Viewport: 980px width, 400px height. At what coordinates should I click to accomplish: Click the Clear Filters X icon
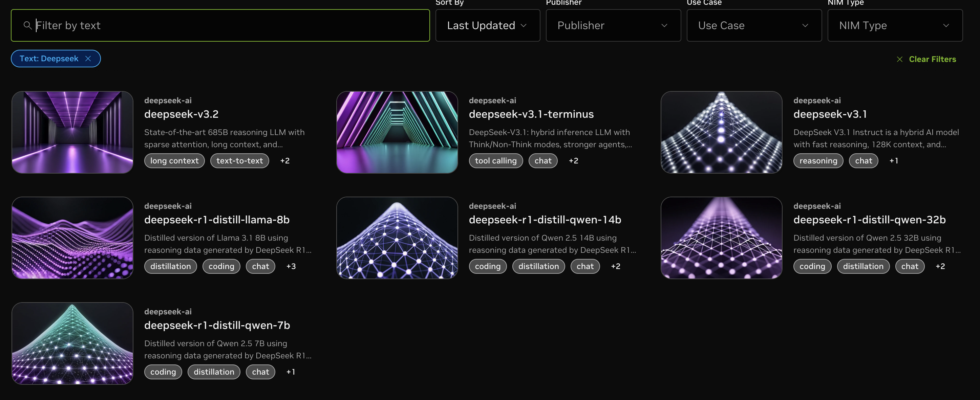(899, 59)
